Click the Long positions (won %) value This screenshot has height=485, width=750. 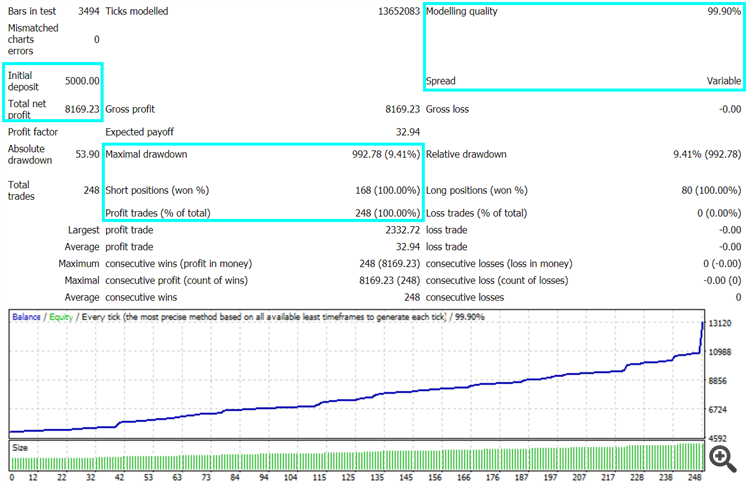706,190
